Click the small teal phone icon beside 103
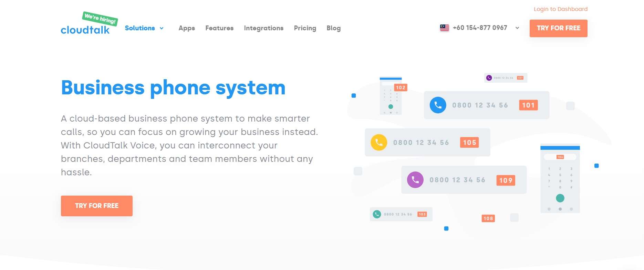Viewport: 644px width, 270px height. point(377,214)
